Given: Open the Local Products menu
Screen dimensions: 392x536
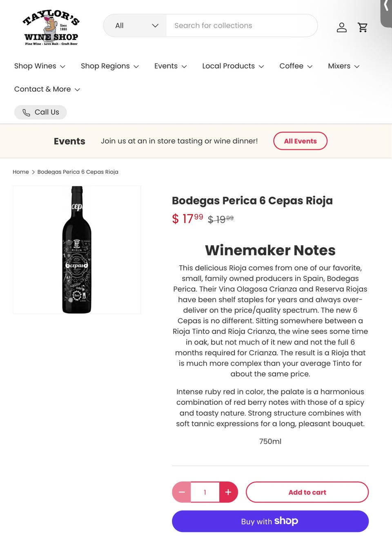Looking at the screenshot, I should tap(233, 66).
